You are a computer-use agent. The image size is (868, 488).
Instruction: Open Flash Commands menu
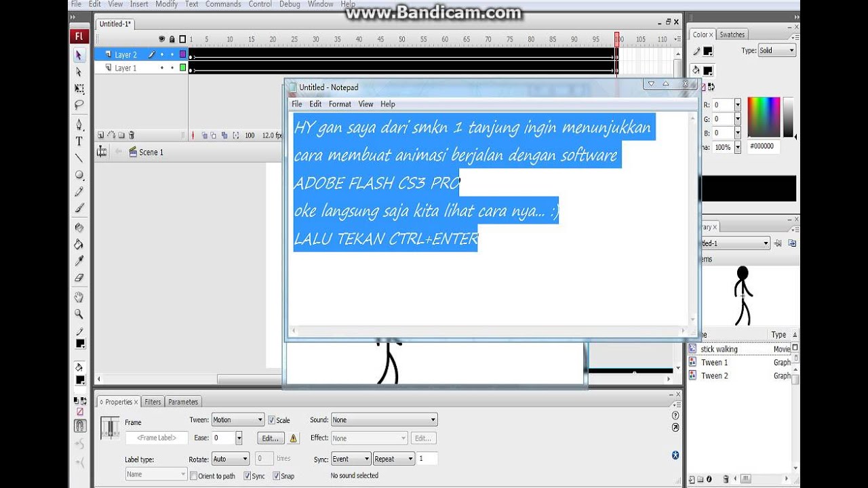[223, 4]
